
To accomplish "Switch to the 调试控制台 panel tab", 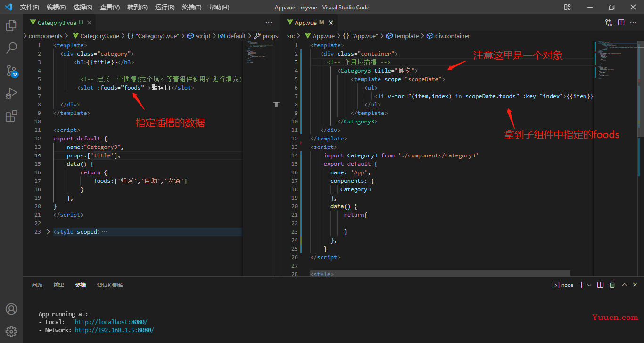I will pos(110,285).
